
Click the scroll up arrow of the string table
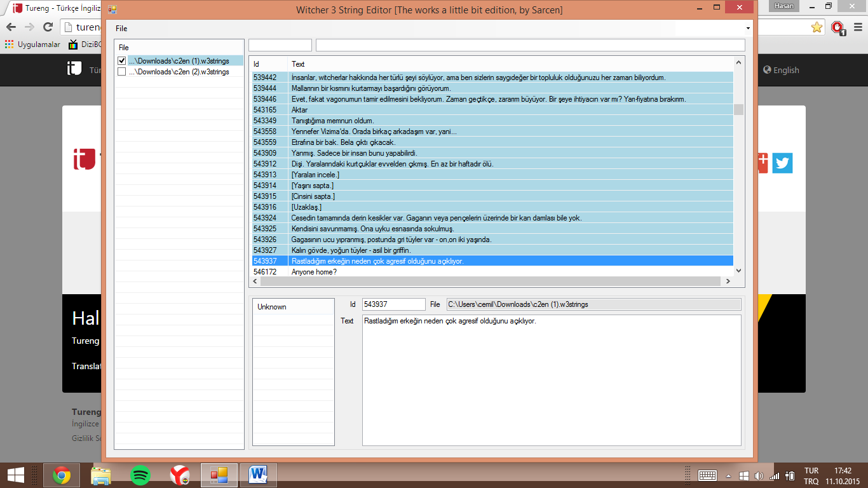[x=738, y=62]
